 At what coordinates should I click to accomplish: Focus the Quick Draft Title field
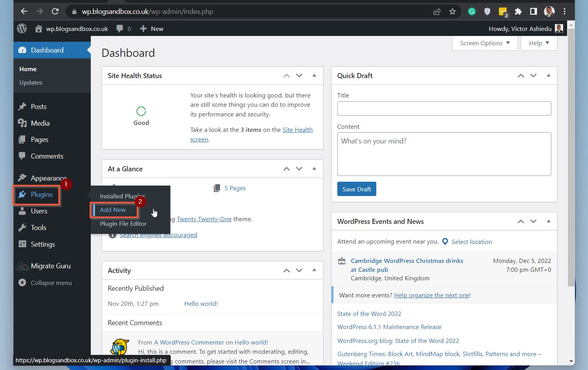(444, 108)
